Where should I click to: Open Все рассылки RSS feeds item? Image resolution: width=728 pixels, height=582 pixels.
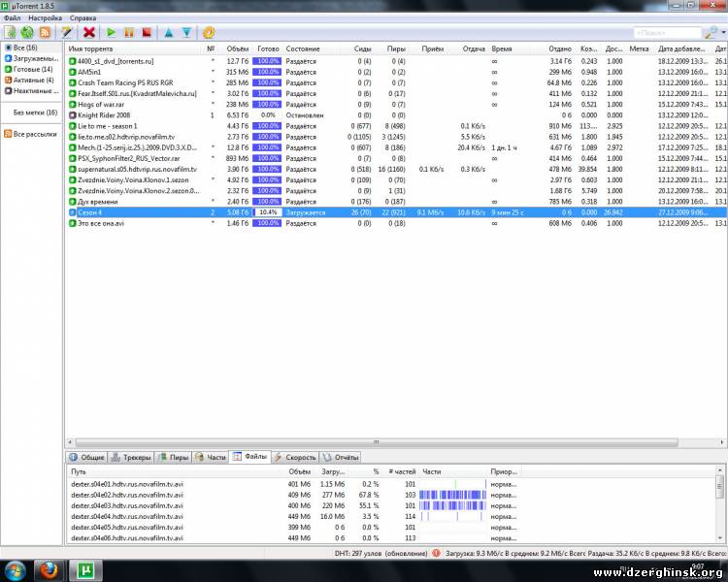(31, 134)
